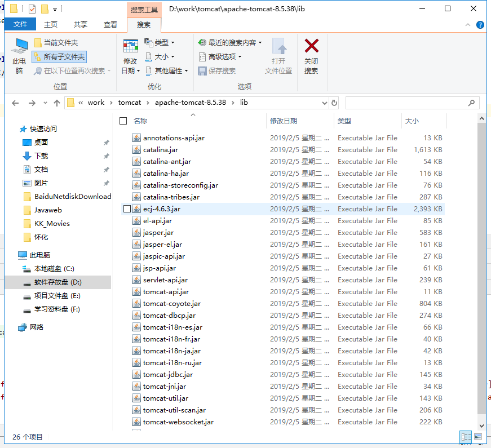Select the jasper.jar file icon
This screenshot has width=491, height=448.
click(x=136, y=233)
